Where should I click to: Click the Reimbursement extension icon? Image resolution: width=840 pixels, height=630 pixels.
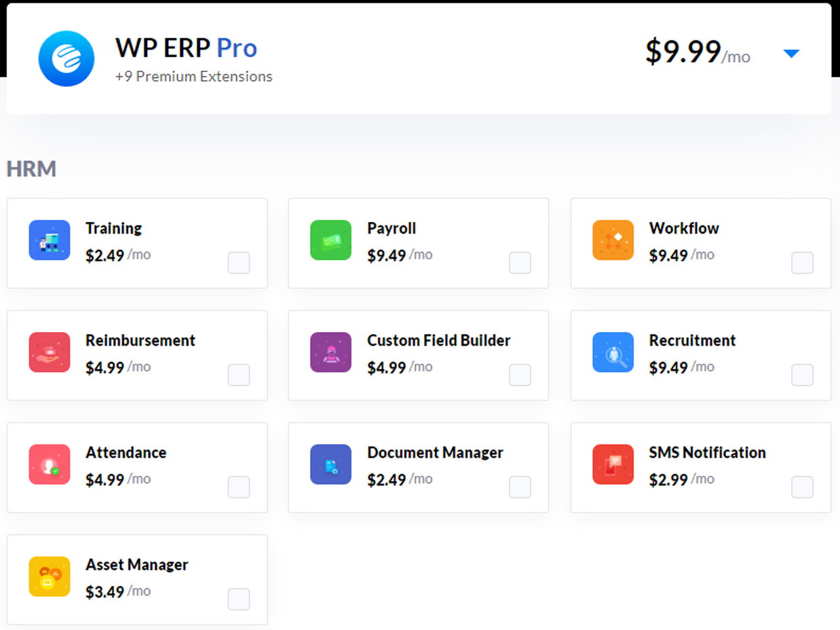(50, 352)
